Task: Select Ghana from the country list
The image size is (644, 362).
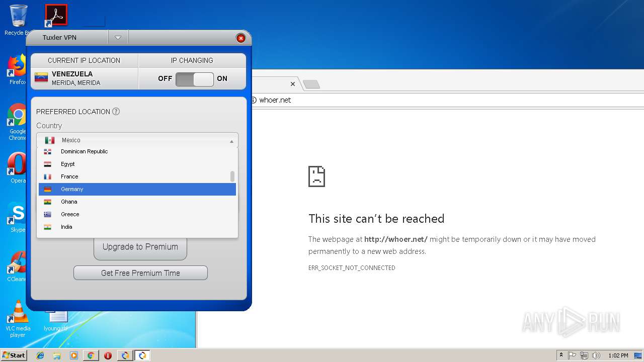Action: click(137, 202)
